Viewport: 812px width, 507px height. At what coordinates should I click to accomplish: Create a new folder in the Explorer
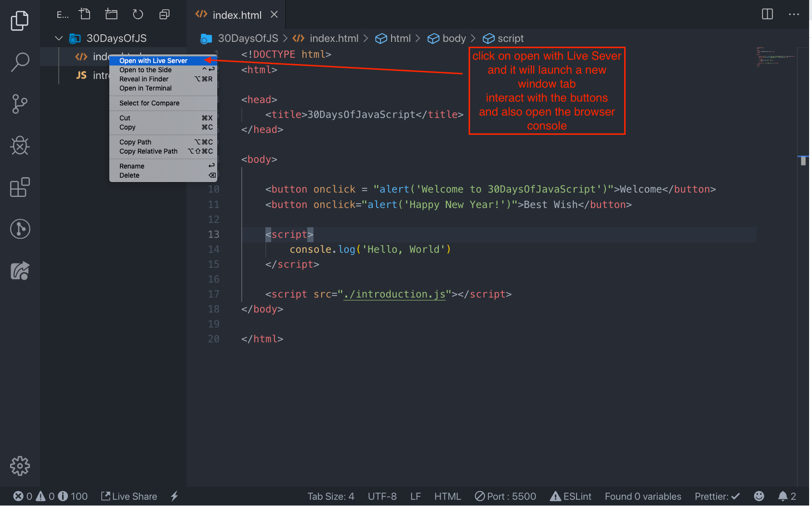pos(111,14)
